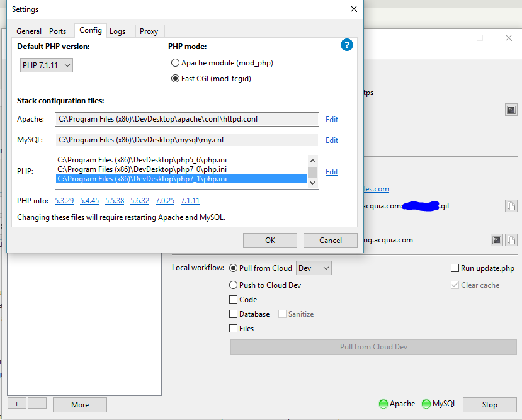Click Edit link for Apache httpd.conf
The width and height of the screenshot is (522, 420).
point(332,120)
